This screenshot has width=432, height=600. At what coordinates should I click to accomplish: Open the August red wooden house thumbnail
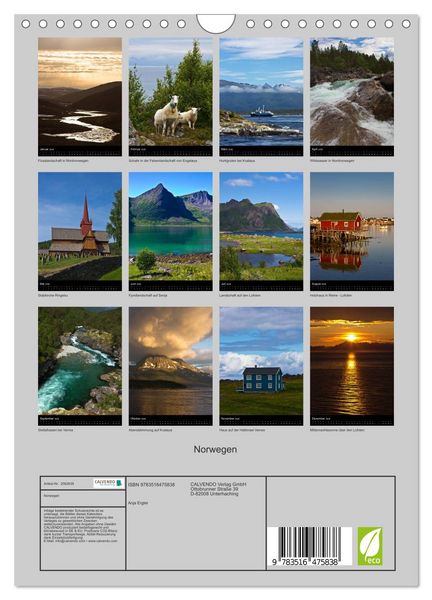coord(352,231)
